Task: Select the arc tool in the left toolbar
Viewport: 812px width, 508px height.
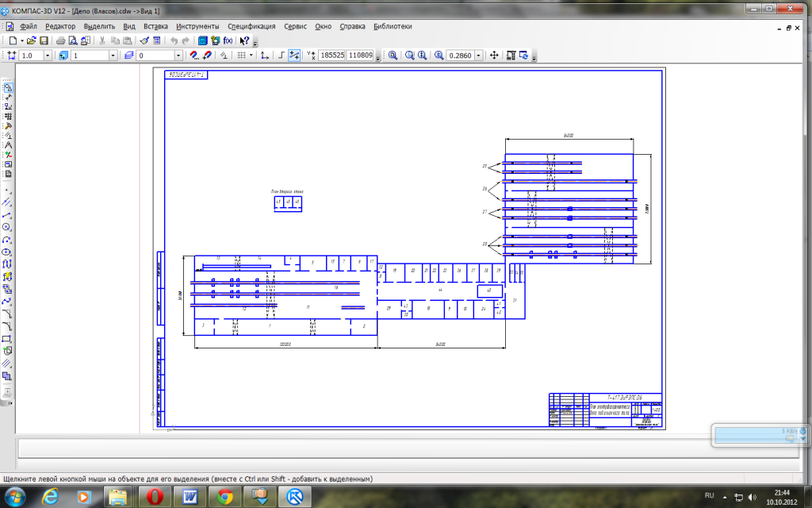Action: click(x=6, y=240)
